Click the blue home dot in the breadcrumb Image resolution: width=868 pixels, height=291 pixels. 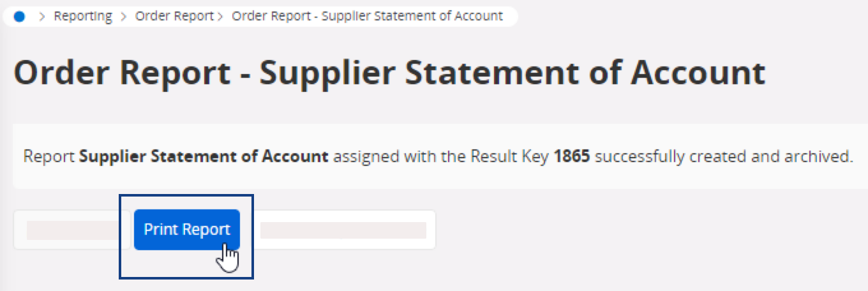(x=19, y=17)
